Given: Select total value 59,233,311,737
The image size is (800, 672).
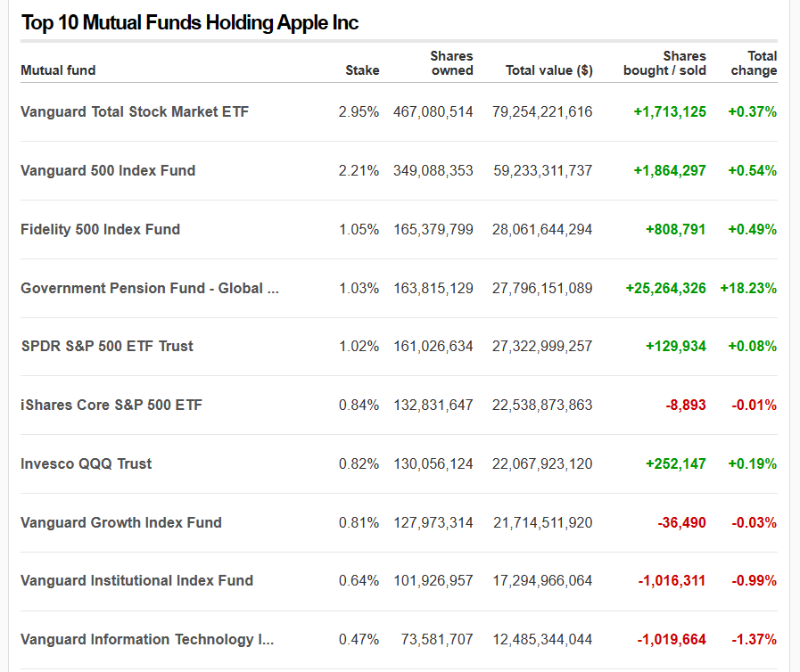Looking at the screenshot, I should point(543,170).
